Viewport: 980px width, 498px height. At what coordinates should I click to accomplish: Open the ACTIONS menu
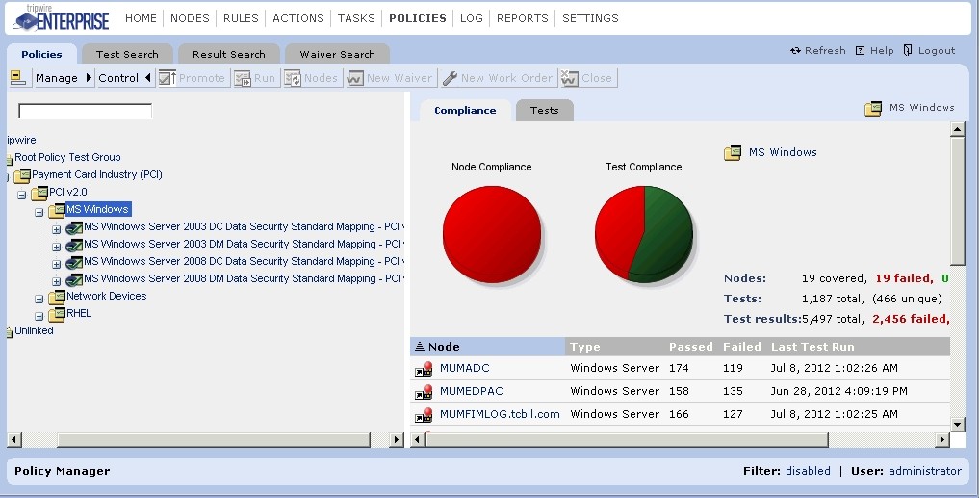[x=298, y=18]
